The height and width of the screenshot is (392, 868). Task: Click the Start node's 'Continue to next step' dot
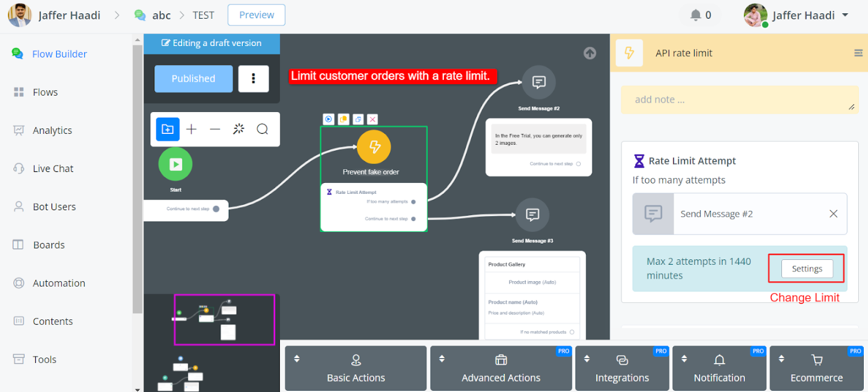[x=216, y=209]
